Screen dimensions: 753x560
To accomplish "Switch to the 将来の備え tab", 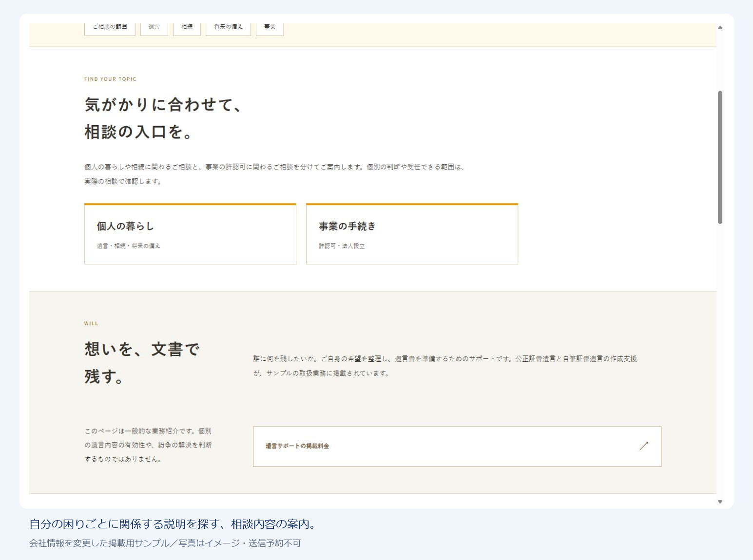I will pos(228,28).
